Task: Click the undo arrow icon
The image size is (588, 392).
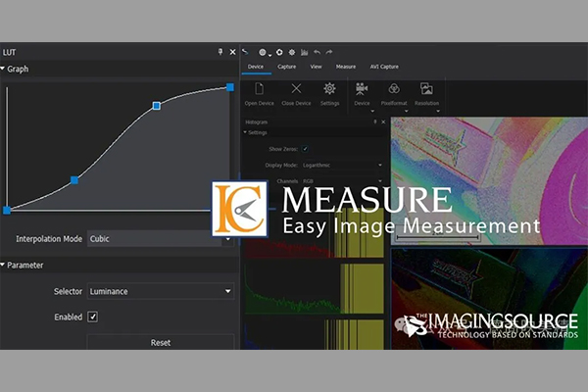Action: click(x=318, y=52)
